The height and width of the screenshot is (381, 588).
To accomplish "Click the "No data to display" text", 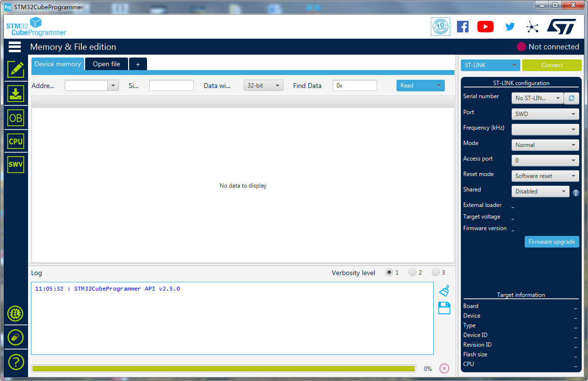I will point(243,186).
